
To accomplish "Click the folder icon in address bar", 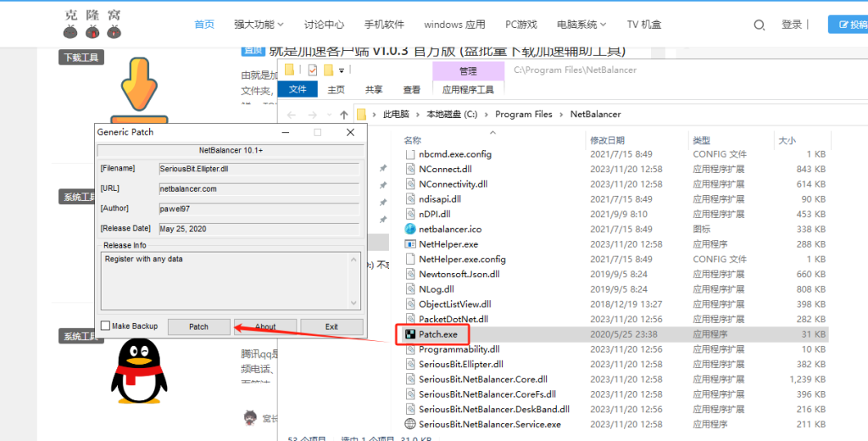I will click(x=361, y=114).
